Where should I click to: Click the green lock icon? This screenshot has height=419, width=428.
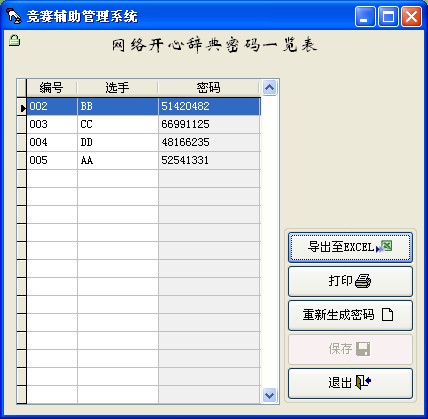[x=14, y=40]
